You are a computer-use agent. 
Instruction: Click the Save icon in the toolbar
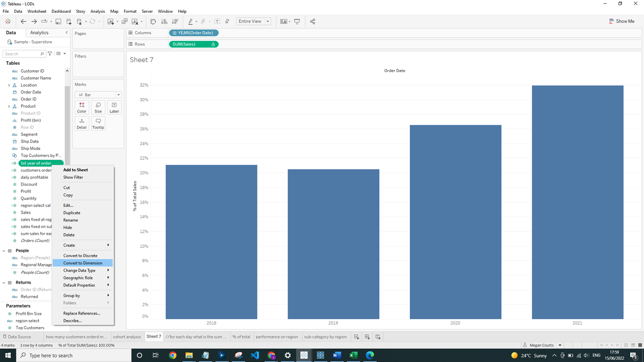coord(58,21)
